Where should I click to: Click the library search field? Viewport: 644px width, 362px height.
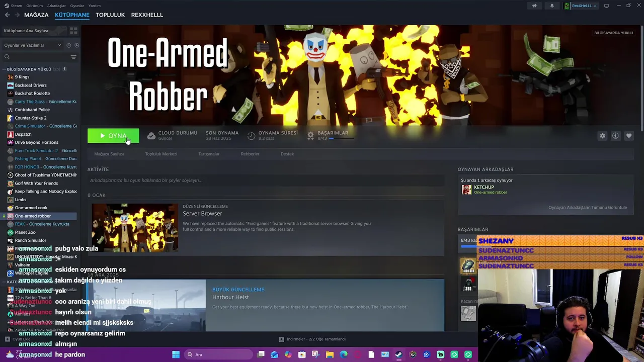click(35, 57)
